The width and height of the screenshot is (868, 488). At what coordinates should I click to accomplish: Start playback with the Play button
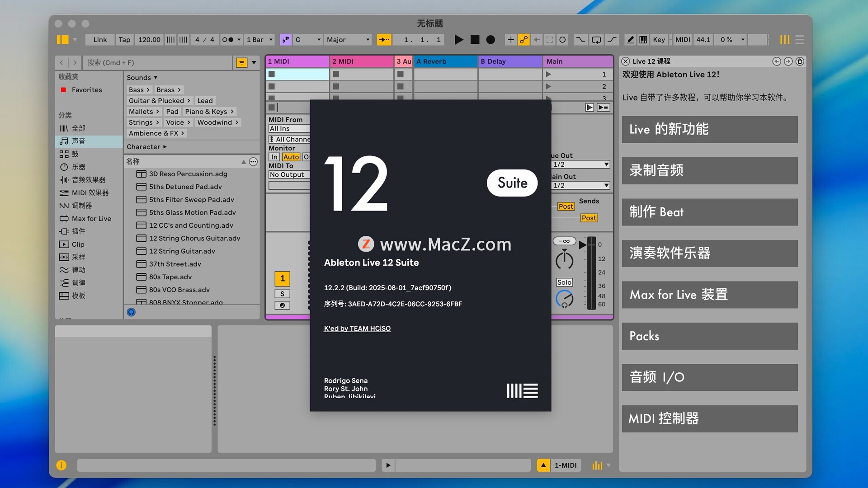pos(458,40)
